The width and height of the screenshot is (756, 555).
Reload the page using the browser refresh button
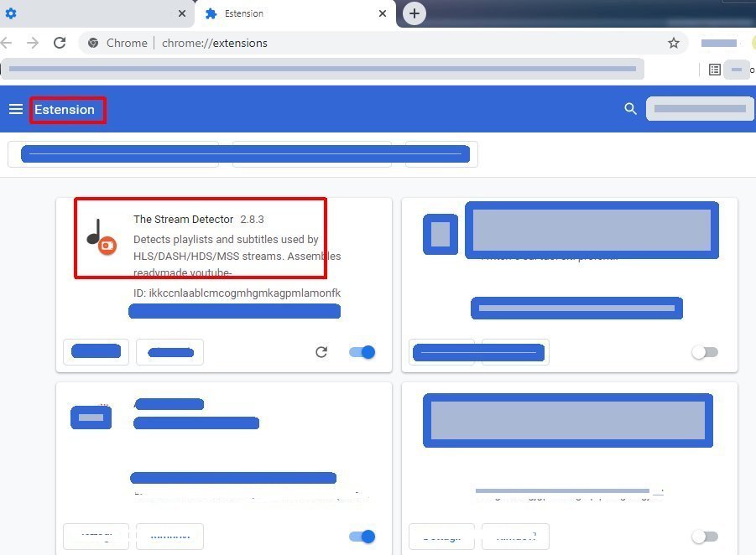(x=60, y=43)
